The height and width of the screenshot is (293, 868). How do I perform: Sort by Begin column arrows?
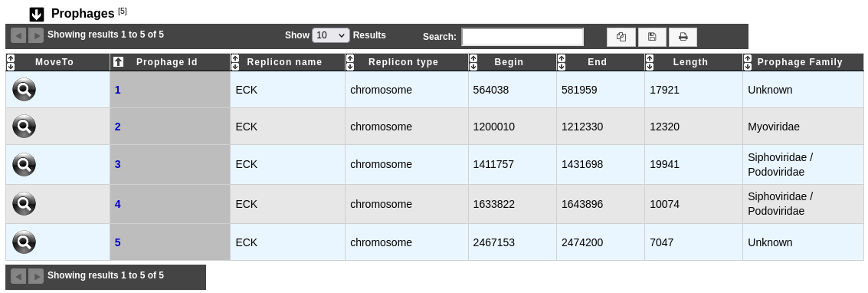click(x=473, y=62)
